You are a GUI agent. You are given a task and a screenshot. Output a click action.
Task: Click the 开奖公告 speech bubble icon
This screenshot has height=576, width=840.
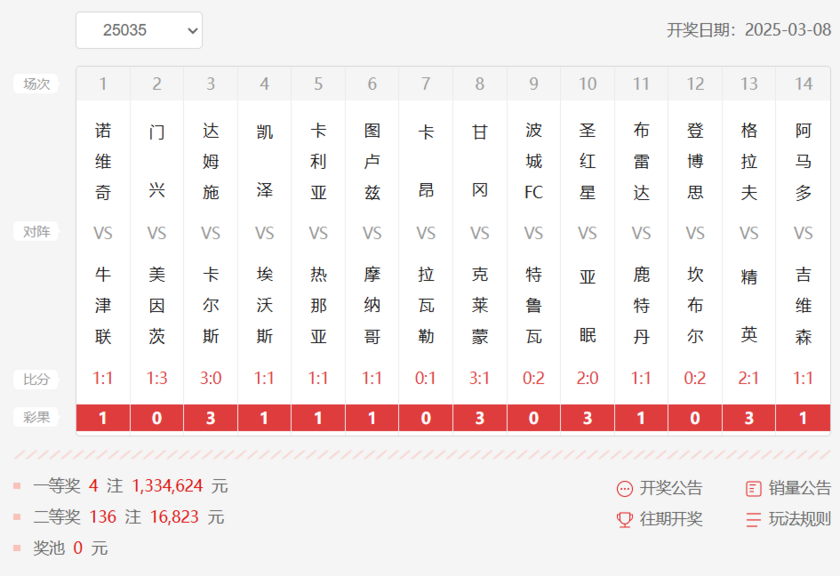click(x=624, y=489)
